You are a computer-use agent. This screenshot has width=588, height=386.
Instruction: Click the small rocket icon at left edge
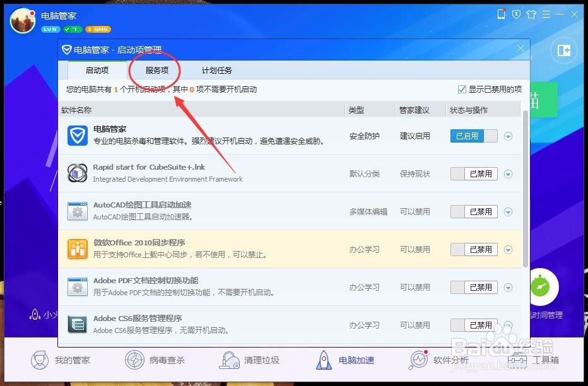click(x=35, y=315)
